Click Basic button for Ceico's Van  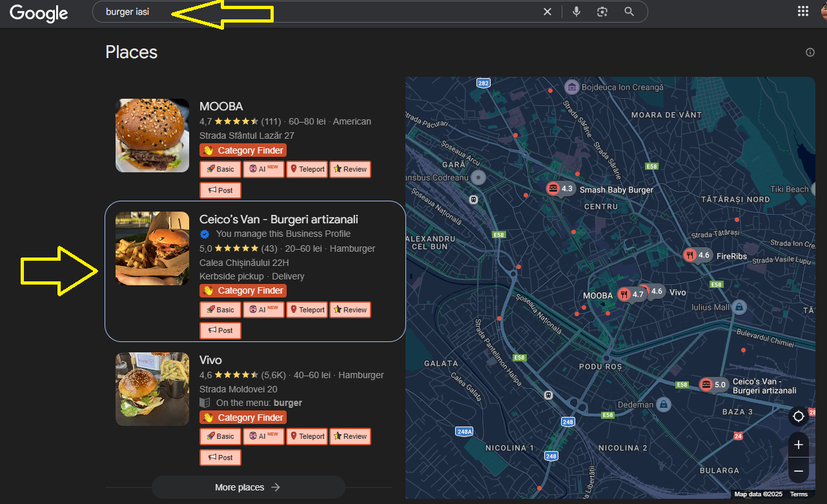(x=220, y=310)
